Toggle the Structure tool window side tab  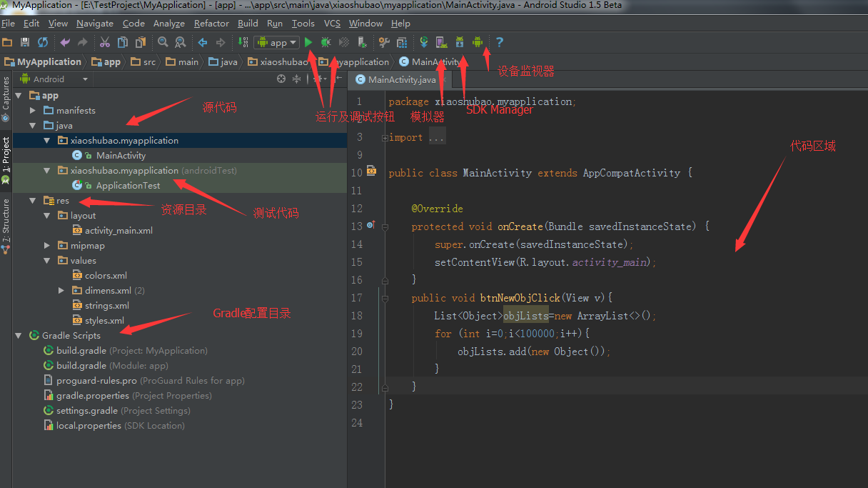coord(6,218)
